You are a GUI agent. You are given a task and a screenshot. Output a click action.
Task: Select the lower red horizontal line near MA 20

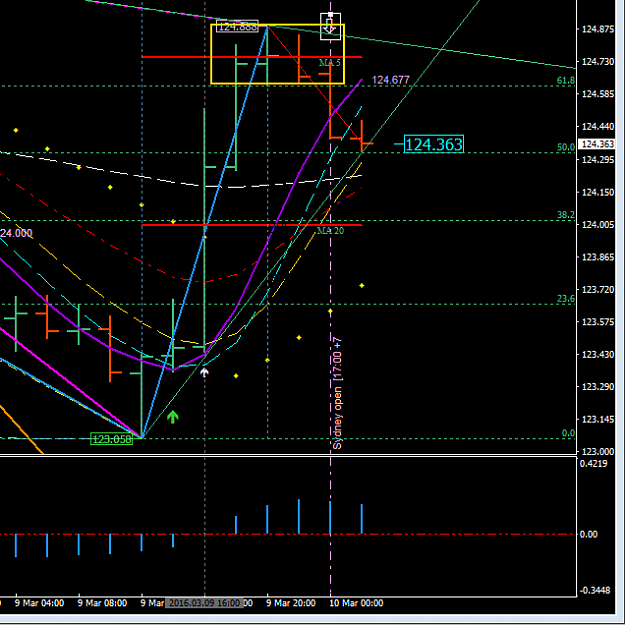point(252,225)
